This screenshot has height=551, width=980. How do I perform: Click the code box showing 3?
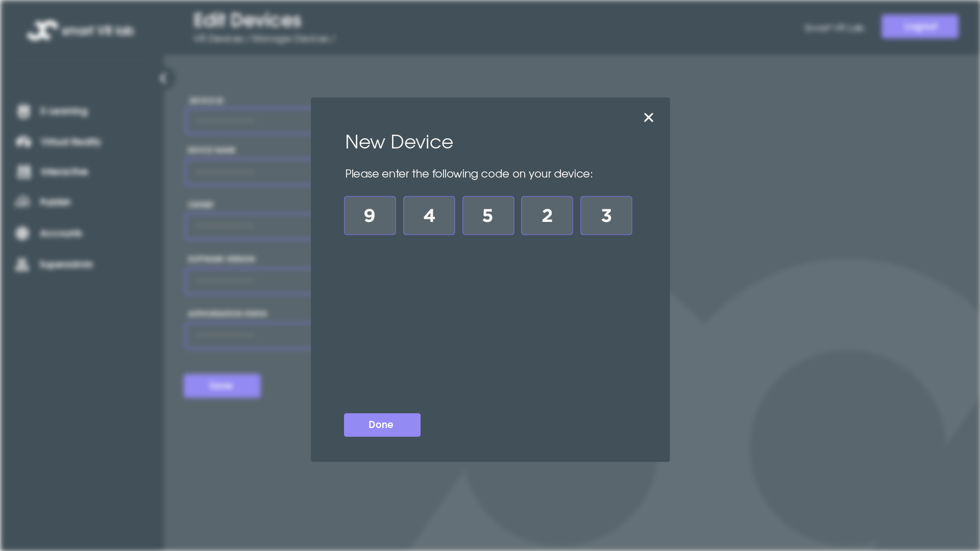tap(606, 216)
